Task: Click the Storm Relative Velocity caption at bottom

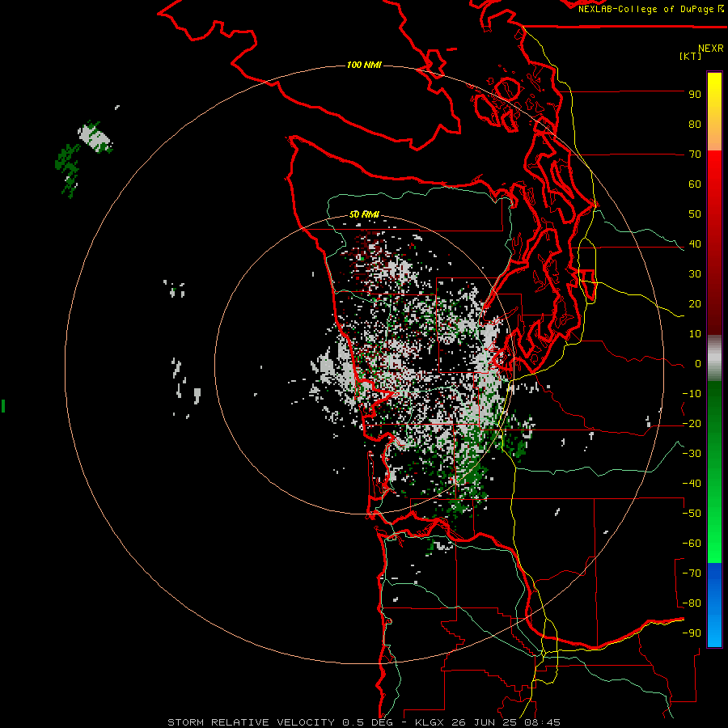Action: [x=363, y=722]
